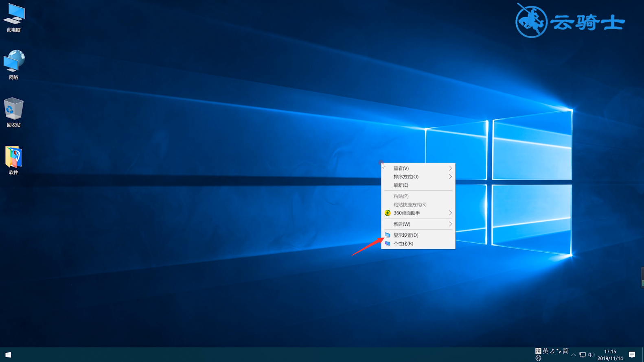Open 排序方式(O) submenu
644x362 pixels.
(x=418, y=177)
